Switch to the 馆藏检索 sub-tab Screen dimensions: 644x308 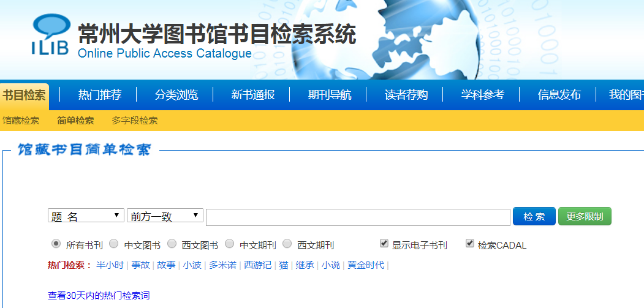tap(21, 121)
